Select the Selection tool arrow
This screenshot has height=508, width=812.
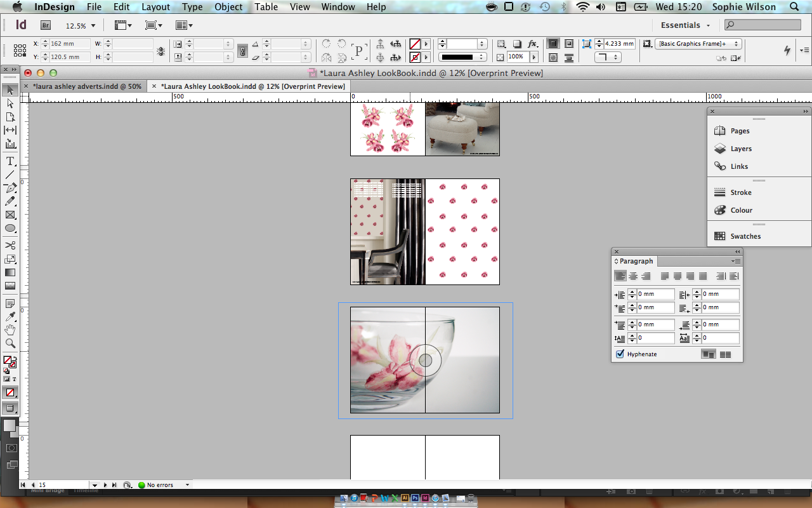pos(10,90)
